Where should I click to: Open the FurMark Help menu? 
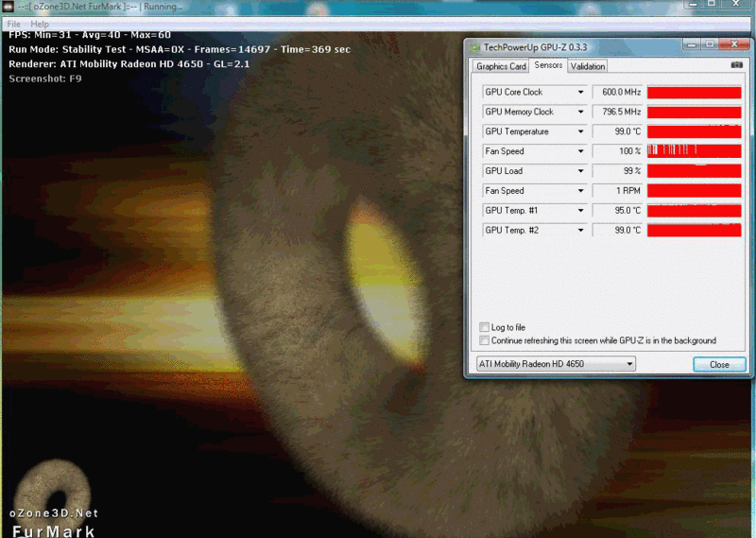(x=39, y=24)
